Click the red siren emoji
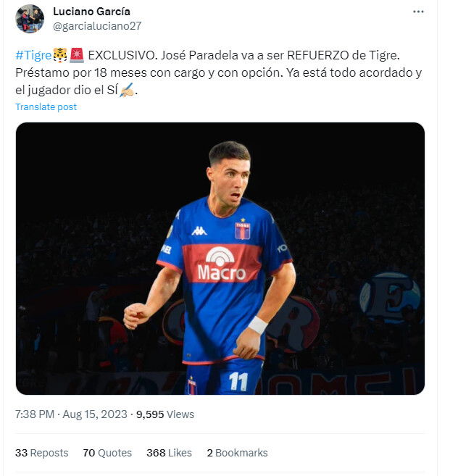The width and height of the screenshot is (458, 476). [x=77, y=55]
